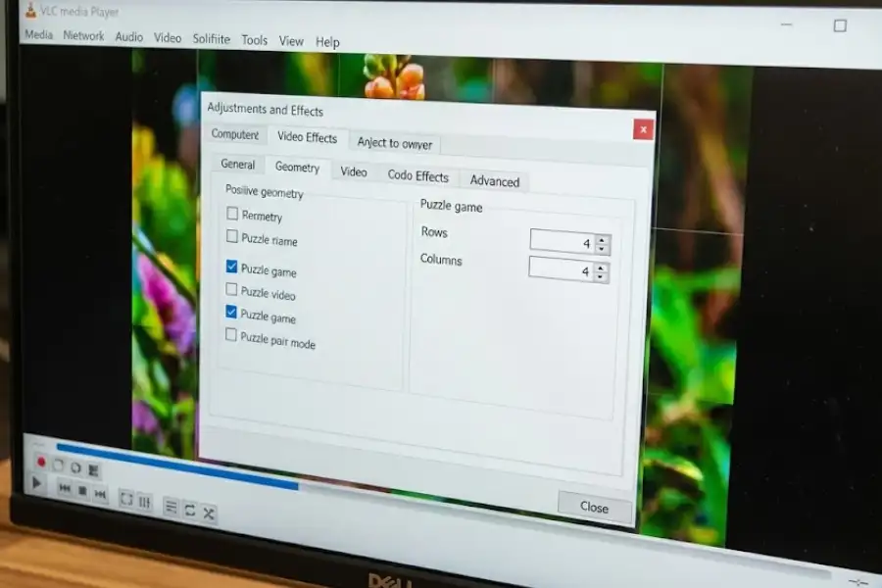Screen dimensions: 882x588
Task: Open the extended settings equalizer icon
Action: pyautogui.click(x=145, y=502)
